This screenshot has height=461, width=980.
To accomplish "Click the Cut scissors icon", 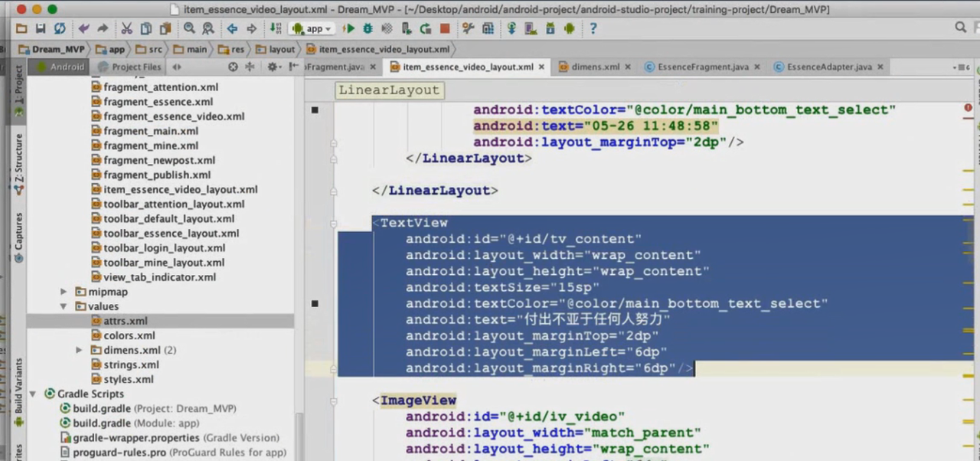I will coord(126,28).
